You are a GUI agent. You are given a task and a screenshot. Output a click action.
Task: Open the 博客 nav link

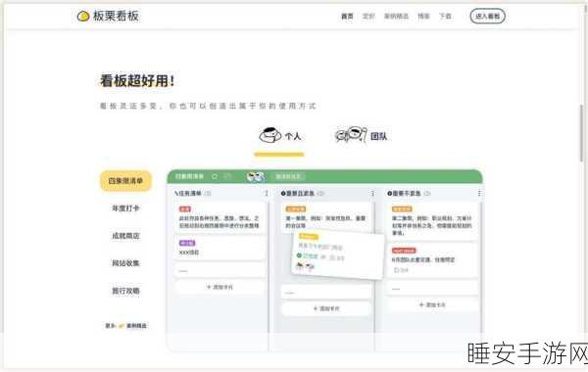tap(423, 16)
